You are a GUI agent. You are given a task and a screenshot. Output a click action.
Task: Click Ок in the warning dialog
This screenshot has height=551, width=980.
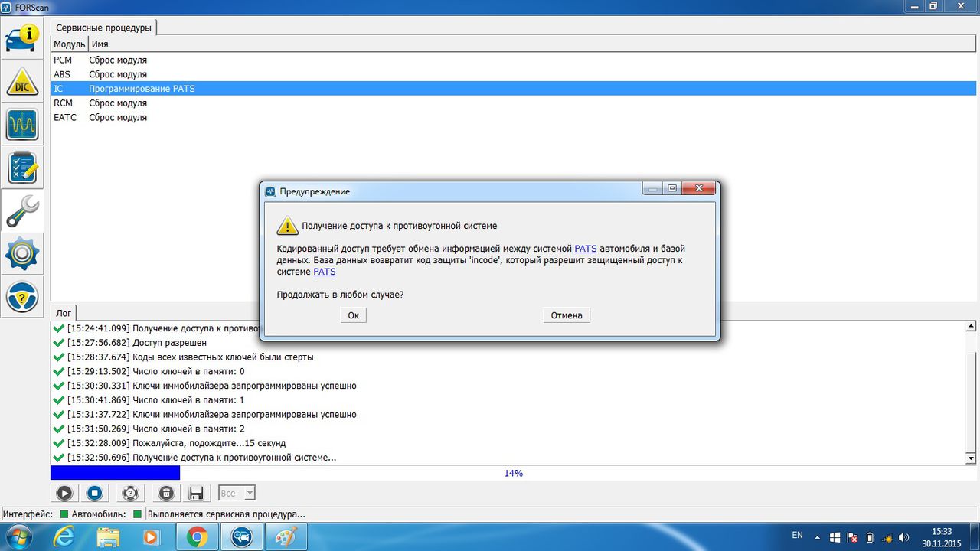tap(353, 315)
